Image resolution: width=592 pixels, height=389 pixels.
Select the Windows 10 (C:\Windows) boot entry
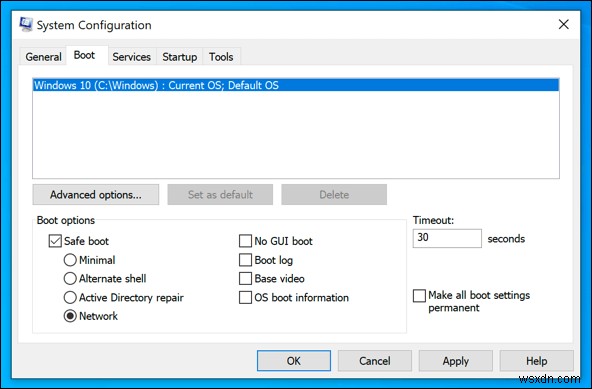pos(296,85)
